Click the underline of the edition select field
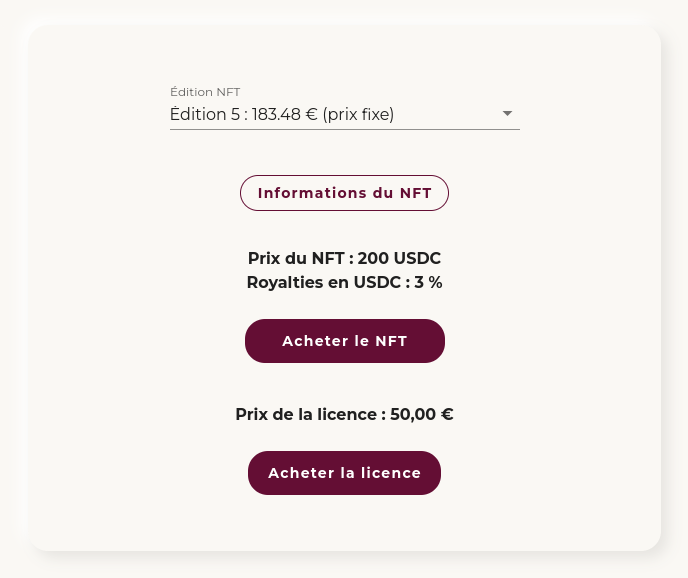This screenshot has width=688, height=578. 344,129
